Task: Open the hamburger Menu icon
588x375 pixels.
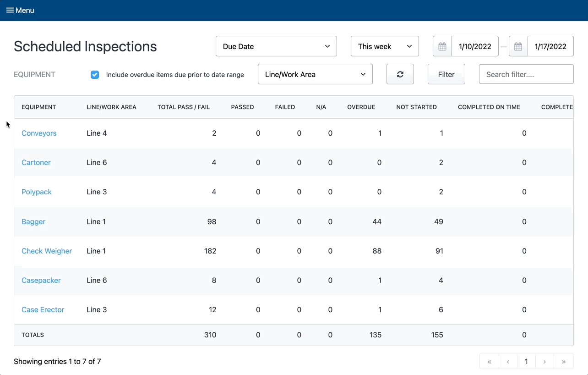Action: coord(10,10)
